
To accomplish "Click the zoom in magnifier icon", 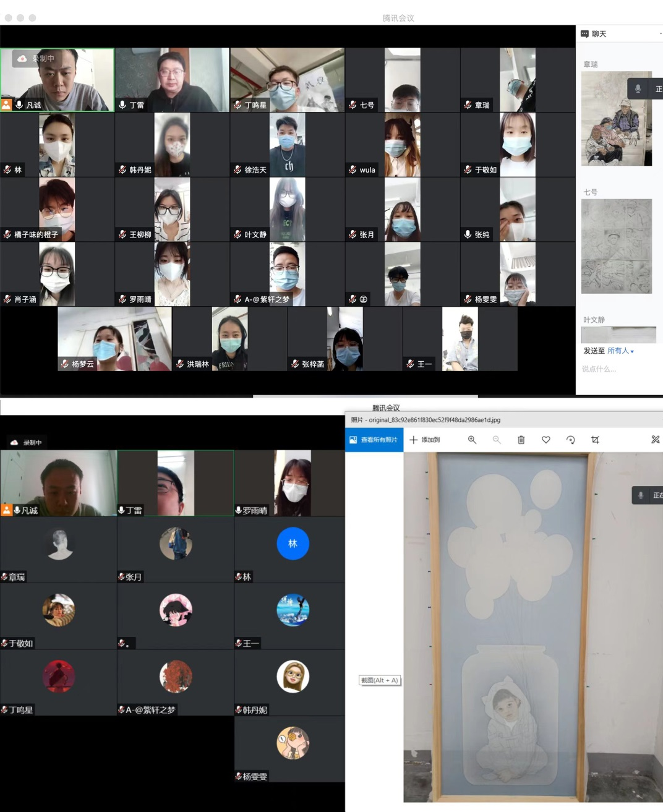I will [472, 440].
